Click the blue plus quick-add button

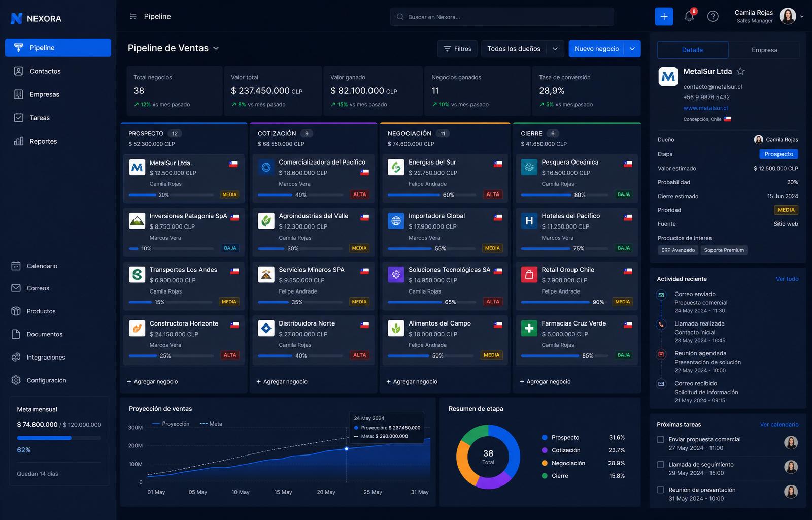tap(664, 16)
